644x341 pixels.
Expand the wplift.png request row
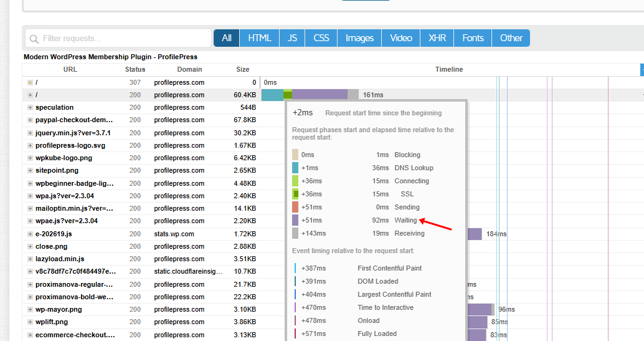[x=30, y=322]
